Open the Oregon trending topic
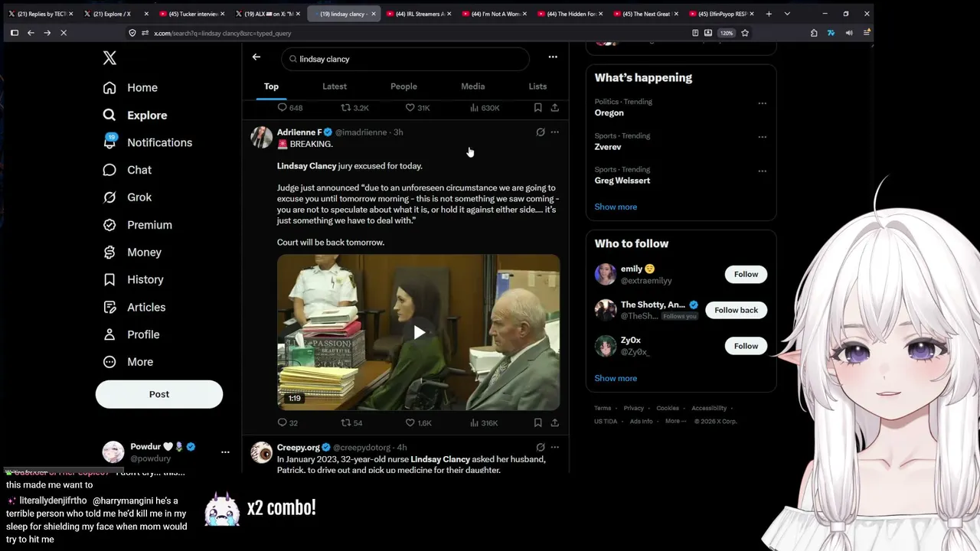980x551 pixels. 609,112
